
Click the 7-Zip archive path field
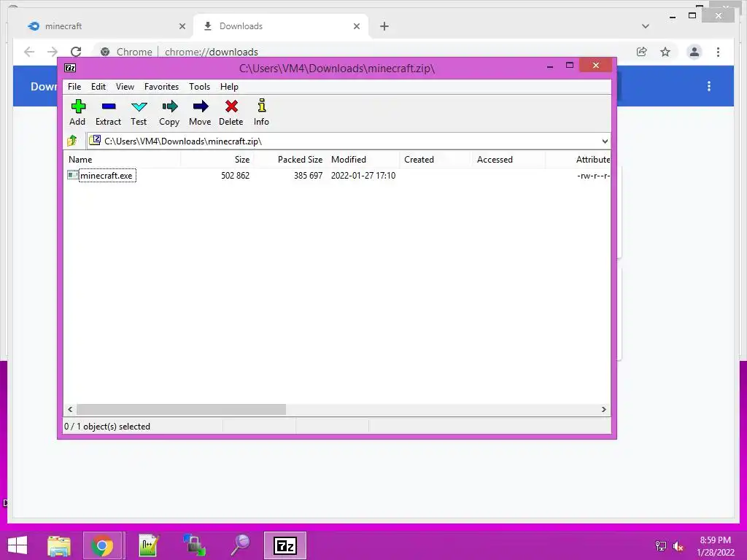[349, 141]
